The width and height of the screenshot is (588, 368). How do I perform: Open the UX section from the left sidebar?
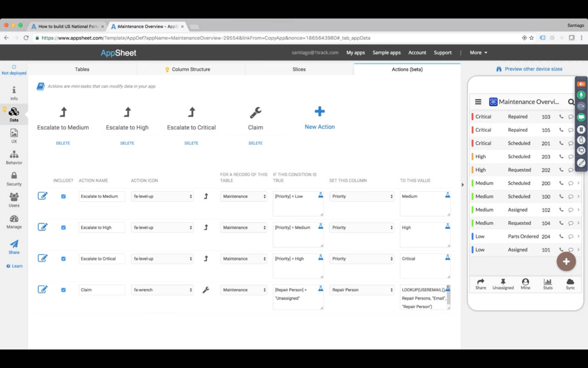tap(13, 137)
